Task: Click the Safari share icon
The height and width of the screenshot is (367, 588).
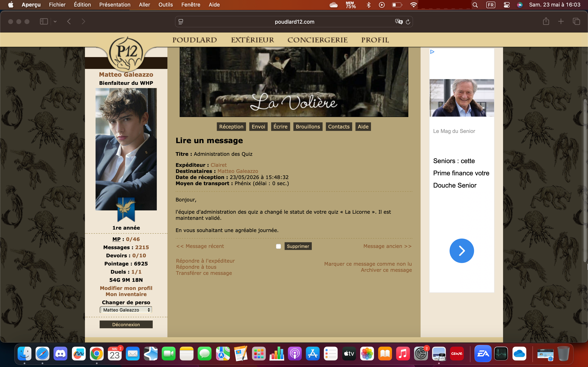Action: point(546,21)
